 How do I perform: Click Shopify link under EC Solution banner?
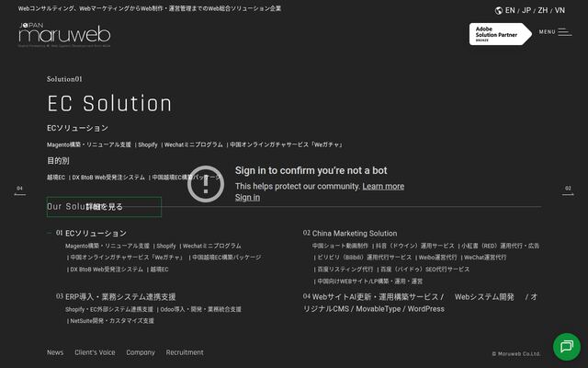[x=148, y=144]
